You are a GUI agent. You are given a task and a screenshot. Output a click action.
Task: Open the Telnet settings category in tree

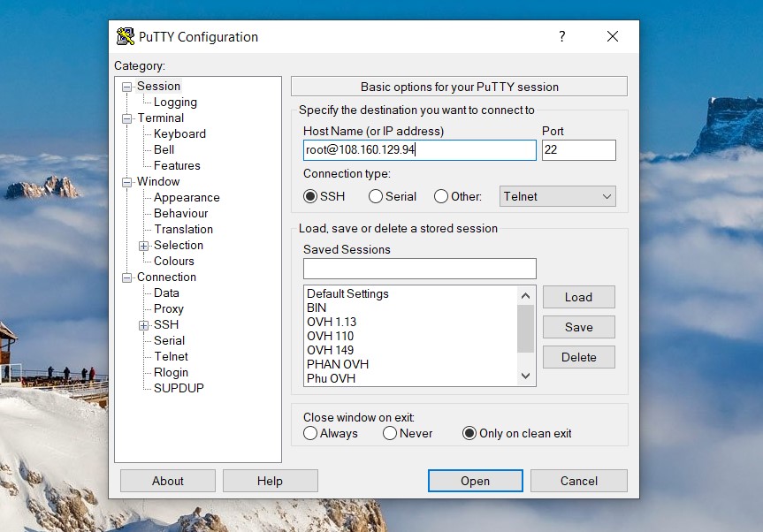pyautogui.click(x=172, y=356)
